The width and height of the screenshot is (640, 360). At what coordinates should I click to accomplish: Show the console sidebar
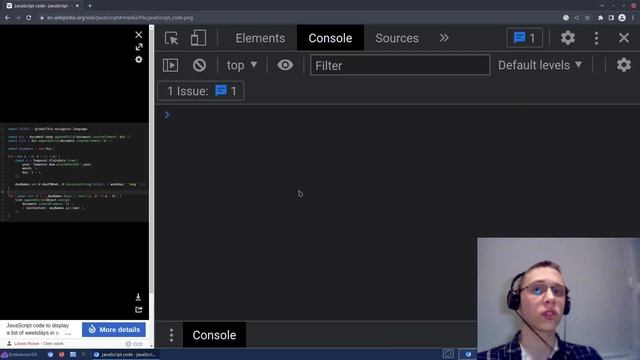(170, 65)
